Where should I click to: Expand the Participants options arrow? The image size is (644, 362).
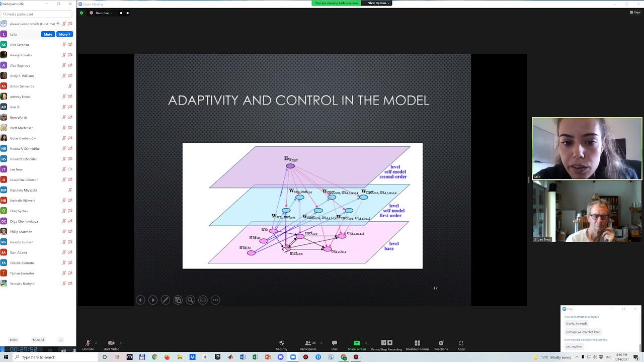pos(321,343)
